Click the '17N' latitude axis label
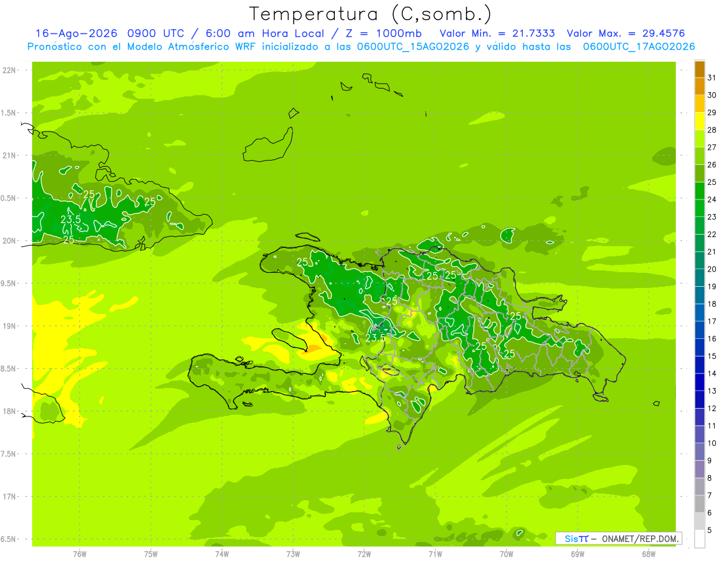 click(x=9, y=497)
